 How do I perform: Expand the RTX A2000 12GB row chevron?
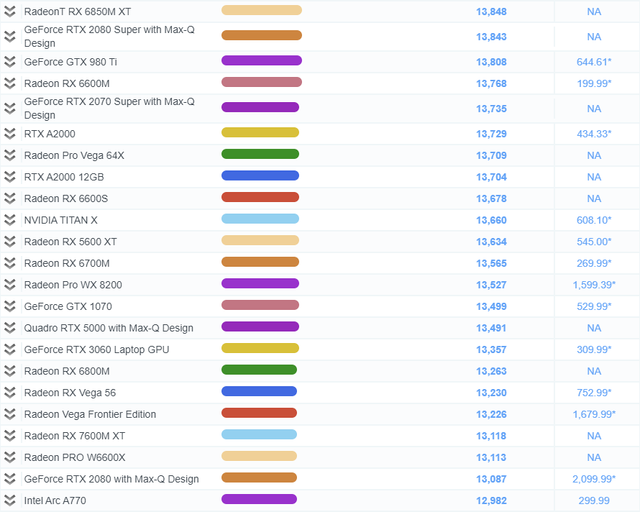pos(10,177)
